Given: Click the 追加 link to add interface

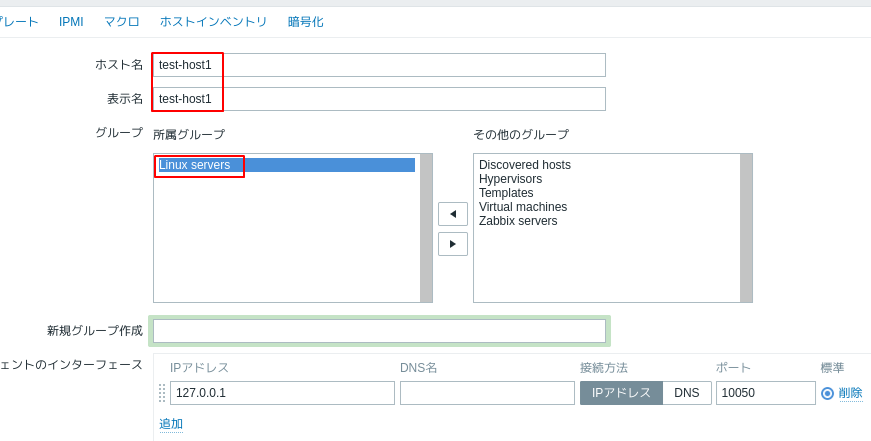Looking at the screenshot, I should (x=171, y=424).
